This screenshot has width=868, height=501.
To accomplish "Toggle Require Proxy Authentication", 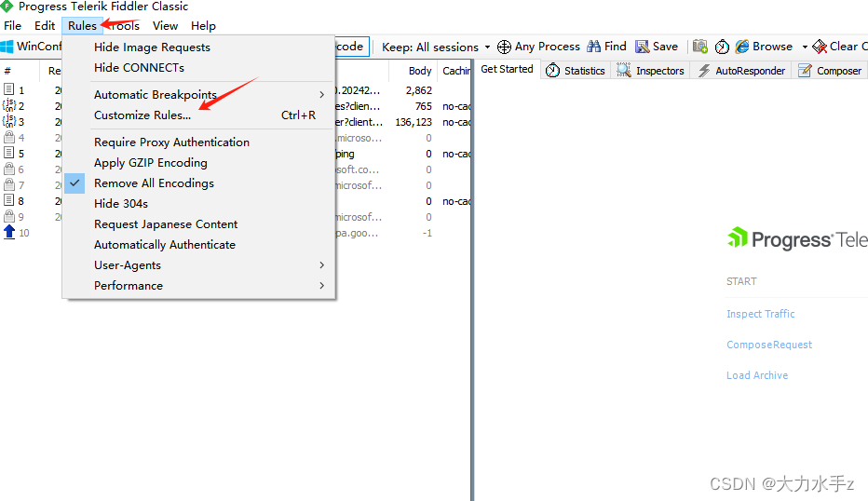I will pos(198,142).
